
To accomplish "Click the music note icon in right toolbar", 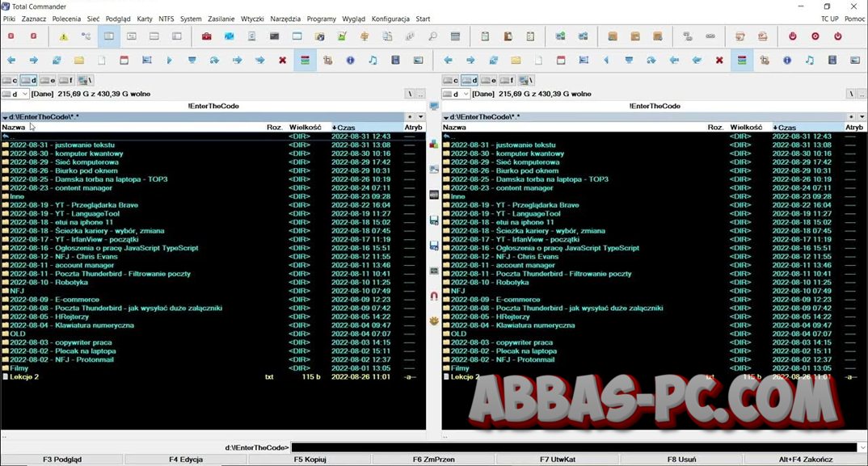I will 810,61.
